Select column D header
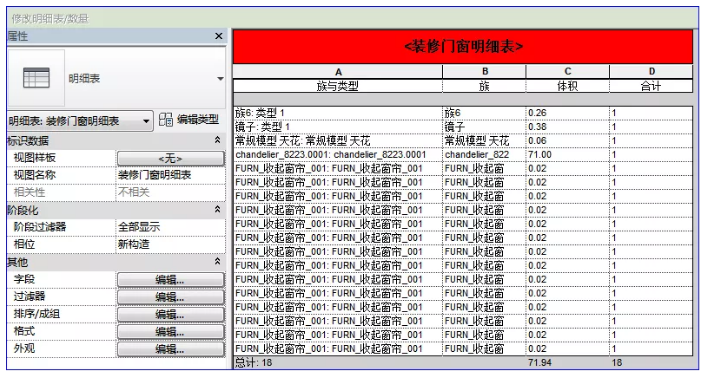Viewport: 709px width, 376px height. [651, 71]
